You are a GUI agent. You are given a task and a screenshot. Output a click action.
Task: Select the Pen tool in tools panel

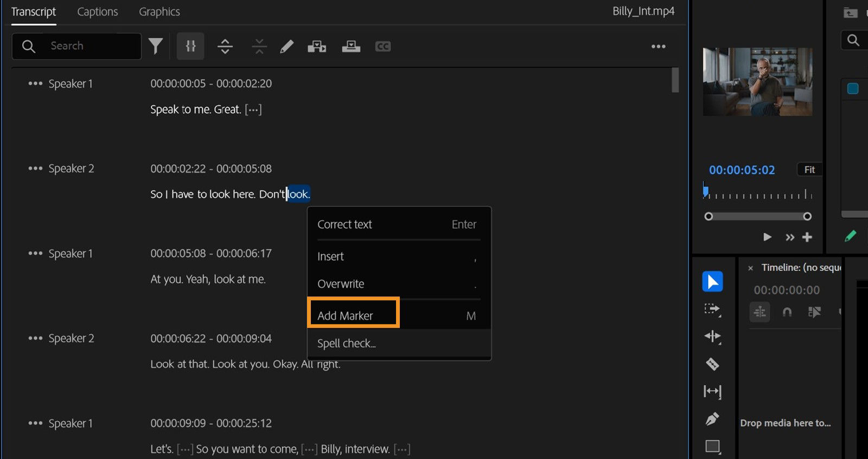click(712, 419)
